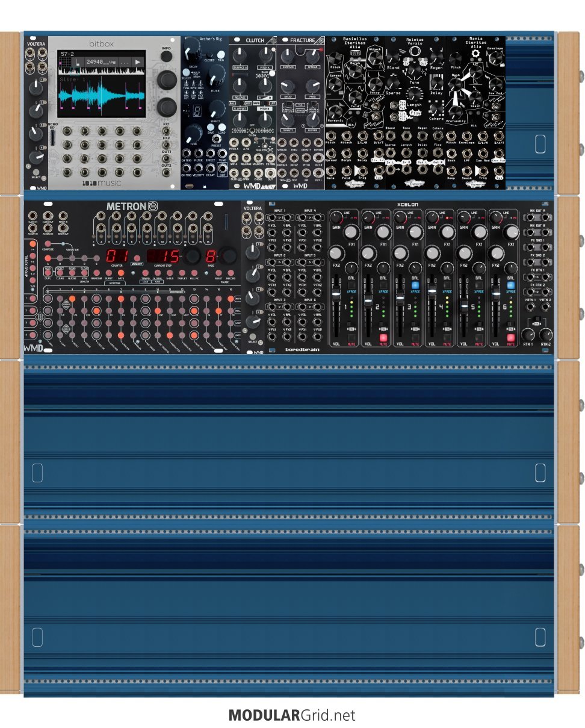Tap the play arrow on bitbox screen
Screen dimensions: 585x728
point(137,61)
